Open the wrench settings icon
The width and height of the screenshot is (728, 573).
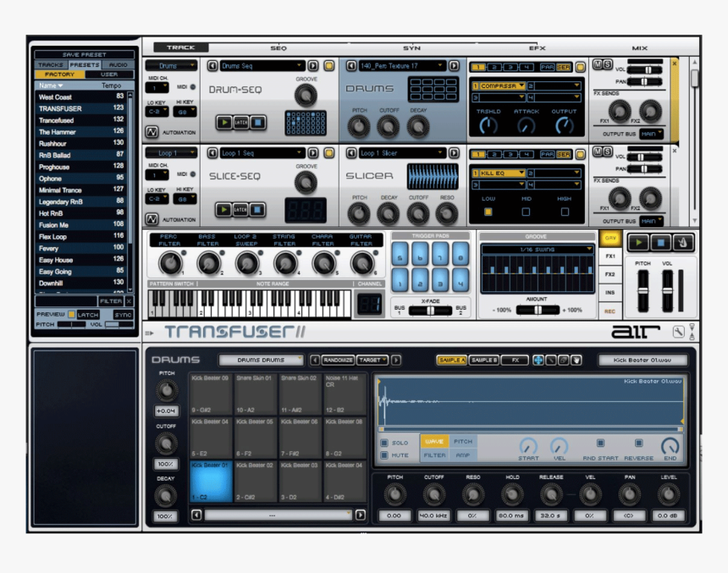point(678,332)
